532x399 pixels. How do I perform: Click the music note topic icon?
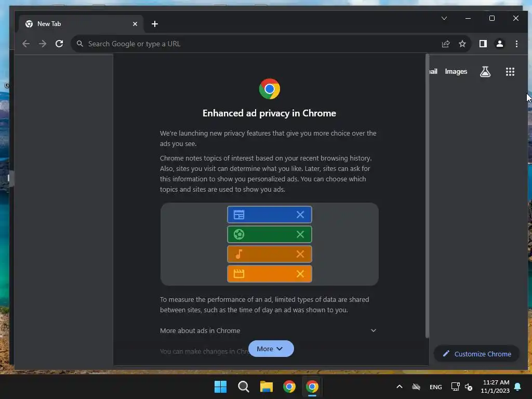coord(239,254)
